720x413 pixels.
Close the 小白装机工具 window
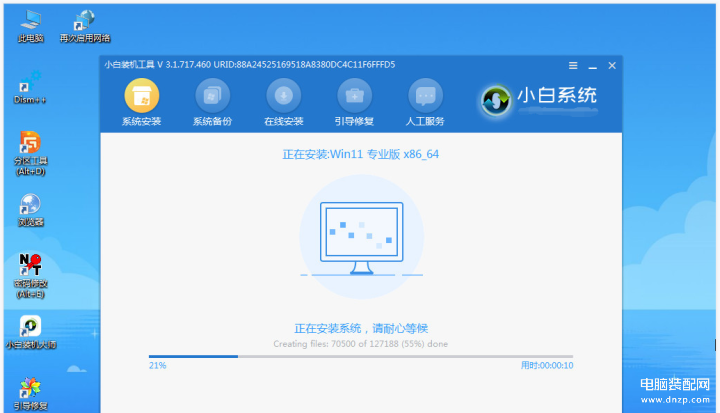point(612,66)
